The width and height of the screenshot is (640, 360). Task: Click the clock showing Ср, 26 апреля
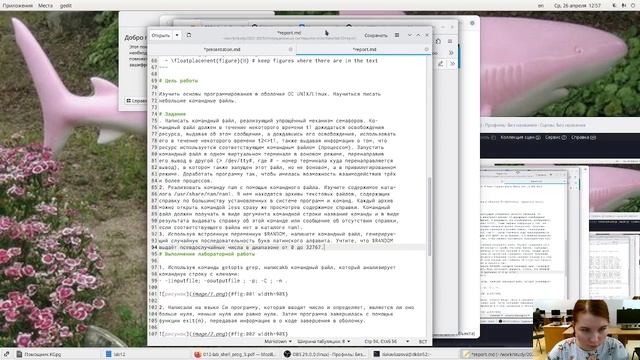point(577,6)
